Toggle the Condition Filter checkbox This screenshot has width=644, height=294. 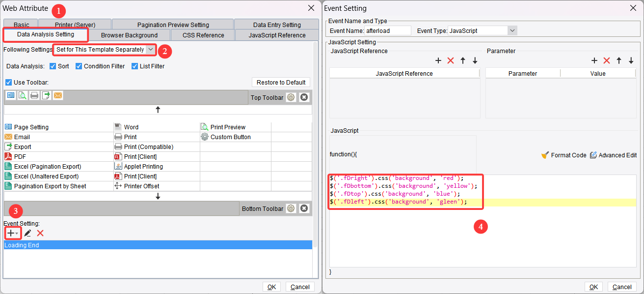click(x=79, y=66)
